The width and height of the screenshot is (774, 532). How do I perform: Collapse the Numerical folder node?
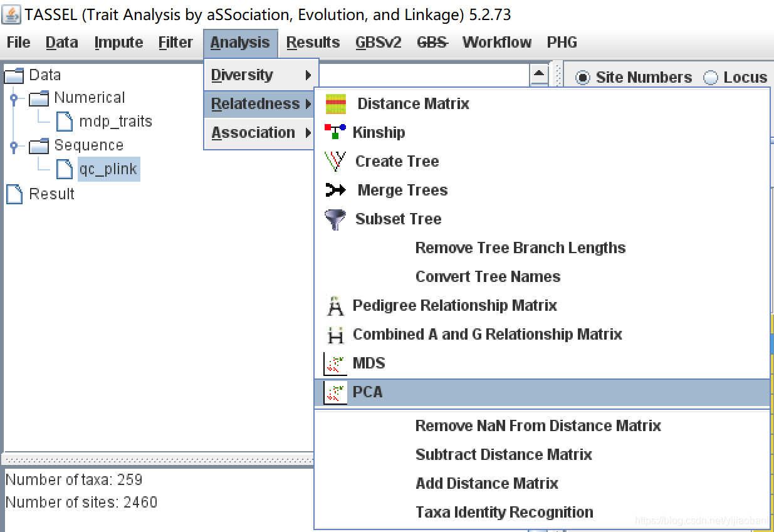tap(14, 98)
